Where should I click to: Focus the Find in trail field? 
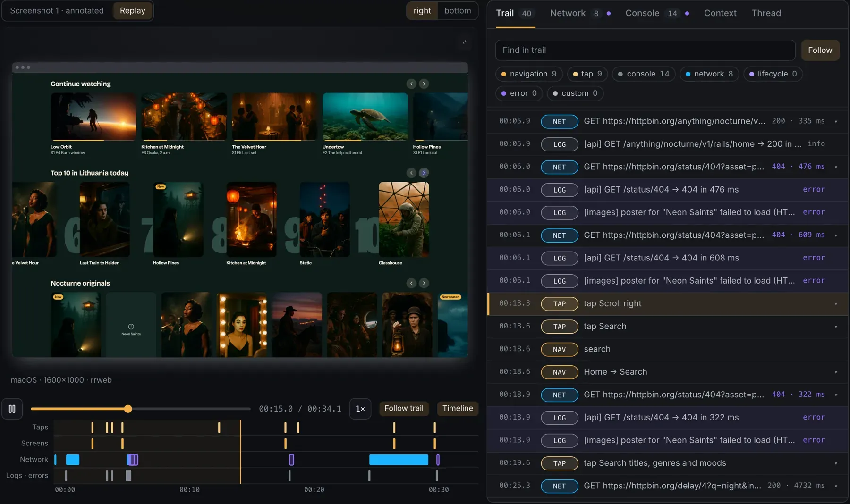(645, 50)
